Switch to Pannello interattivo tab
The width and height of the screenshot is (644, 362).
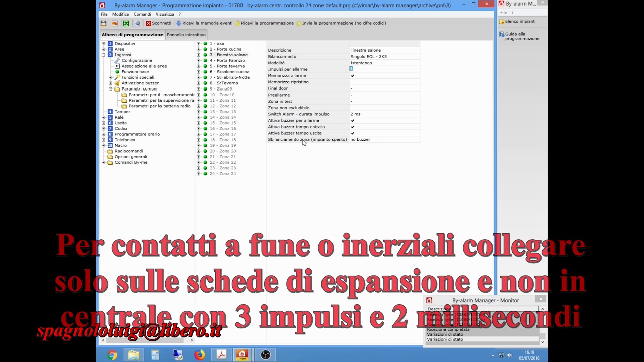[186, 35]
